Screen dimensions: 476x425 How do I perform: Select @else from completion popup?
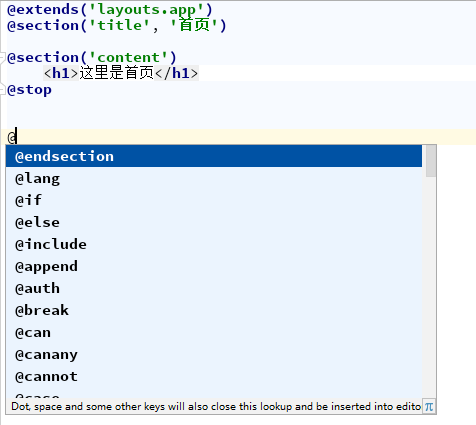click(214, 222)
